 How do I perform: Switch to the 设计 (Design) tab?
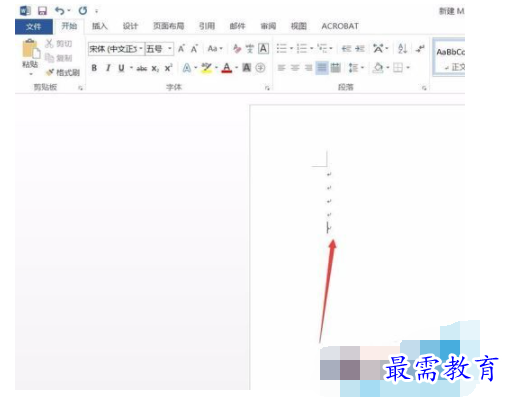pyautogui.click(x=130, y=26)
